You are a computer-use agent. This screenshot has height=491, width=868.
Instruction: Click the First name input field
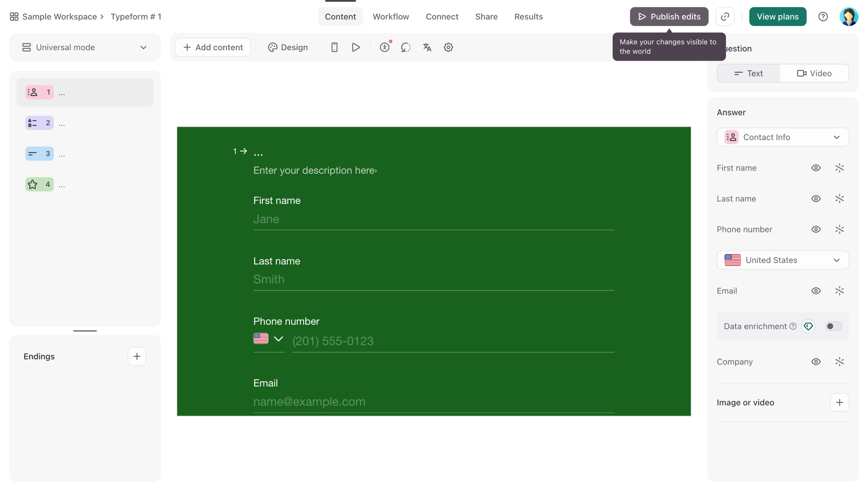pos(433,219)
